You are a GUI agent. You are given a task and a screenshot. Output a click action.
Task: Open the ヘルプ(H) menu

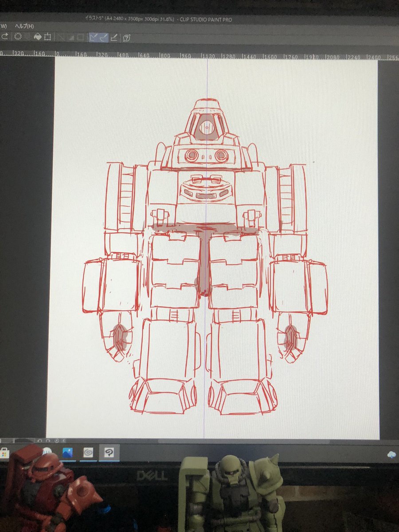tap(24, 27)
